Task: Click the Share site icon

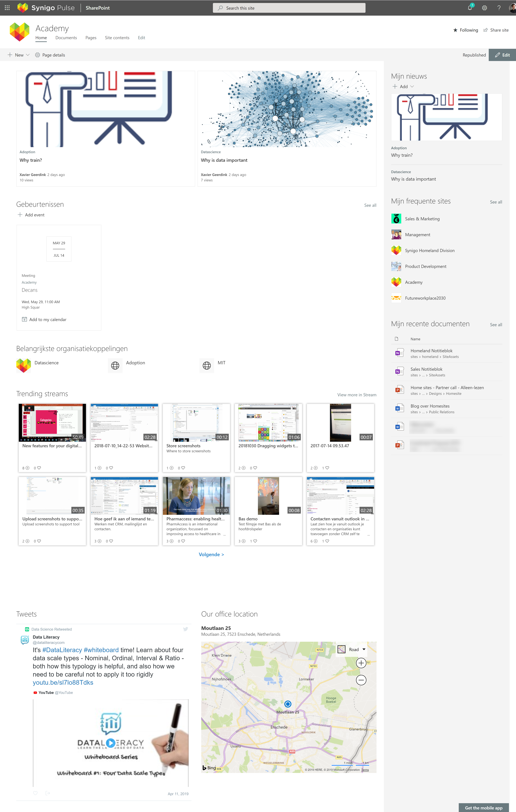Action: [x=486, y=30]
